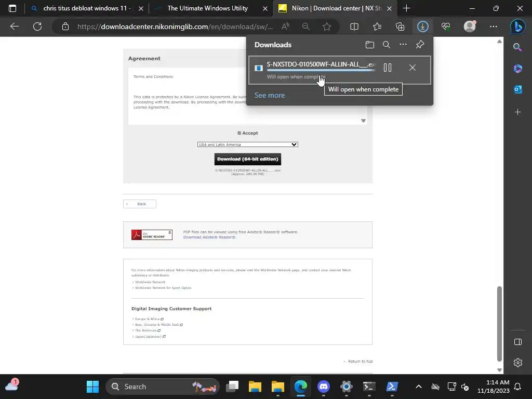Screen dimensions: 532x399
Task: Click the taskbar Search box
Action: [163, 387]
